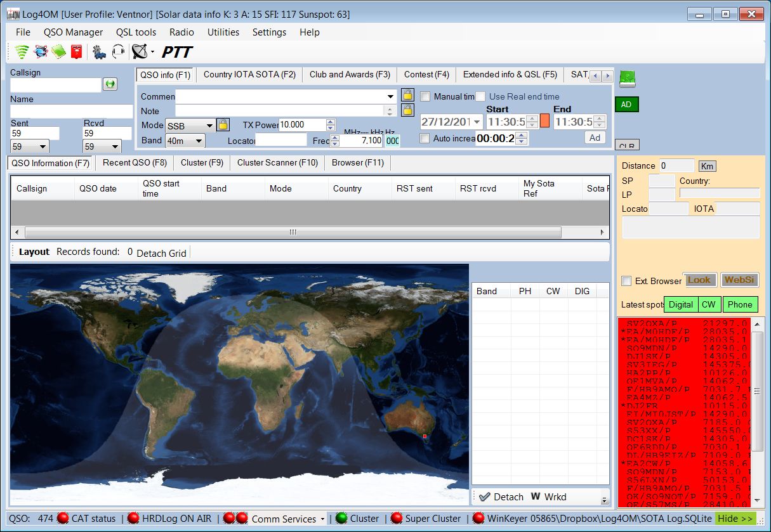Screen dimensions: 771x532
Task: Open the red mailbox toolbar icon
Action: pos(77,52)
